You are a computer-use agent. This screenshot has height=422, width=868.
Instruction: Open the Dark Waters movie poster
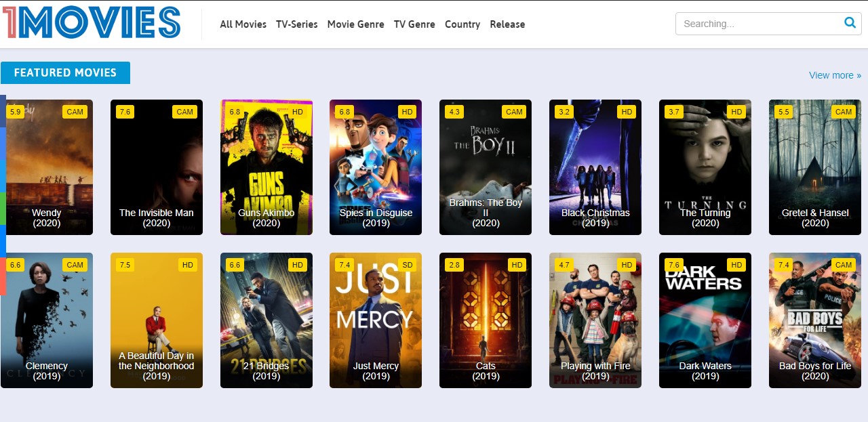click(x=705, y=320)
